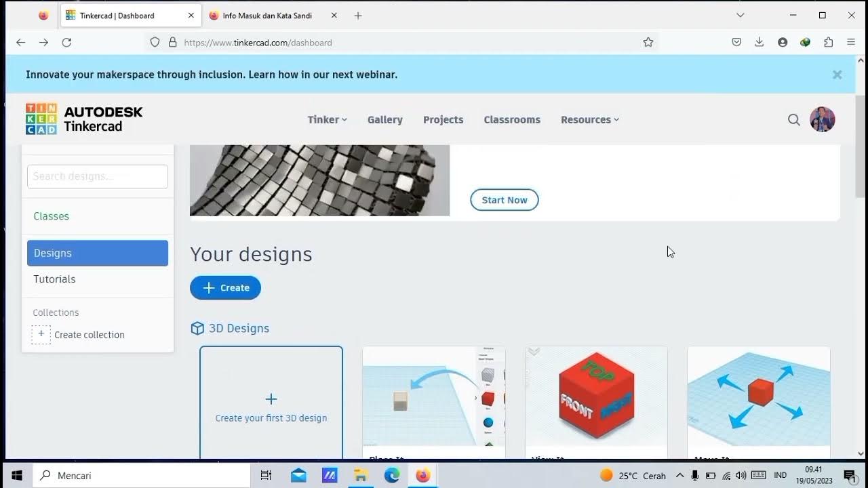Click the microphone tray icon
The image size is (868, 488).
point(695,476)
